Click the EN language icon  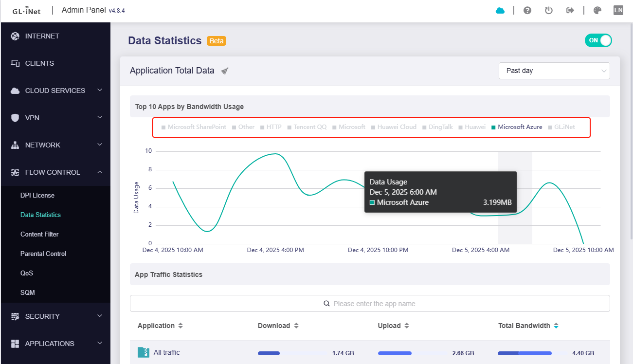coord(618,10)
